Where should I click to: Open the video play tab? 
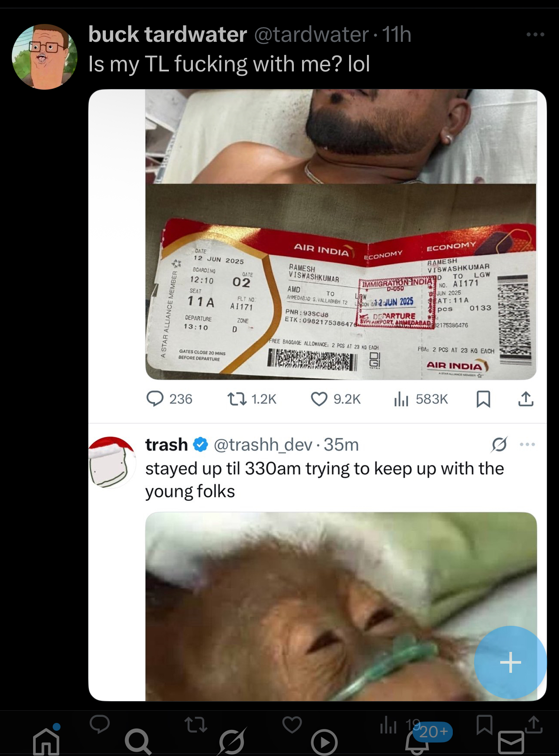325,742
